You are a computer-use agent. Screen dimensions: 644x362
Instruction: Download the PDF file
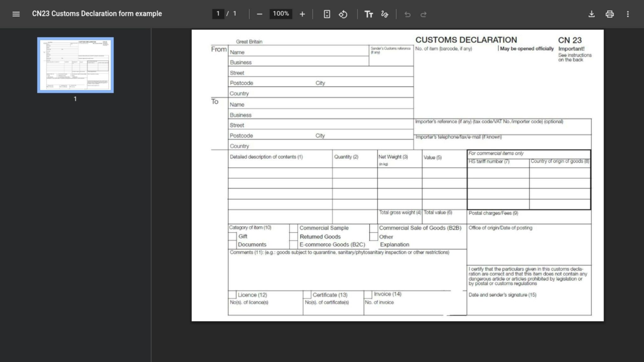coord(591,14)
